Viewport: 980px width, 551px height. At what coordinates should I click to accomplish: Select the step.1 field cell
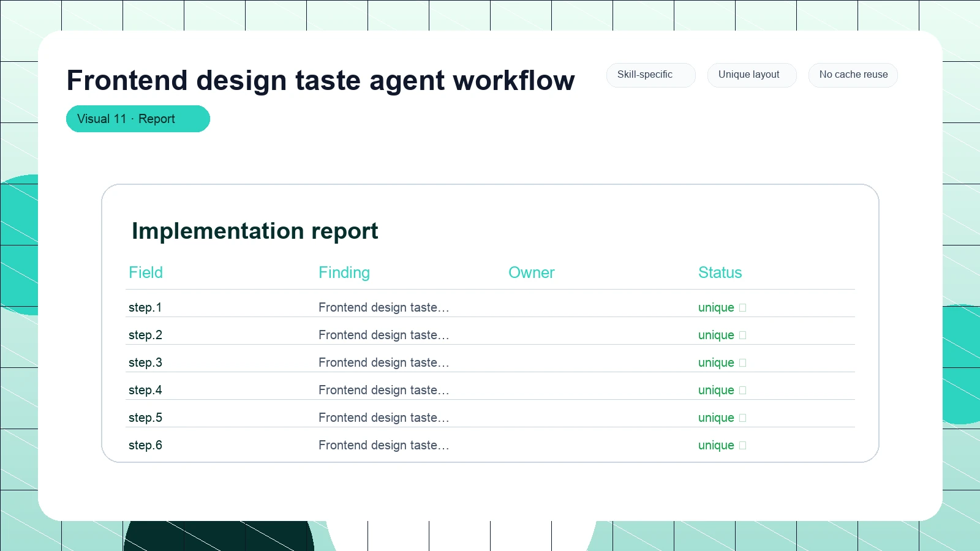[145, 307]
